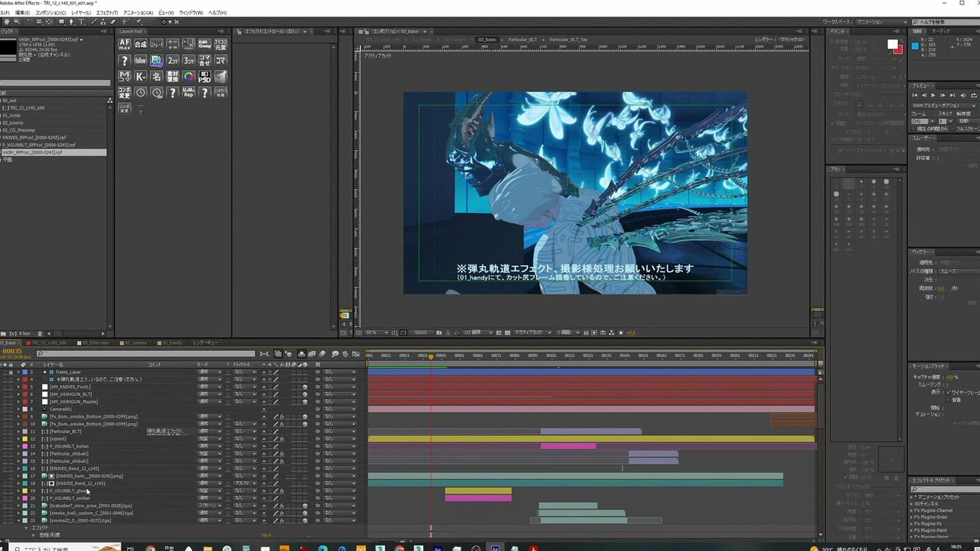
Task: Collapse layer 23 smokeZZ_D properties
Action: (x=18, y=520)
